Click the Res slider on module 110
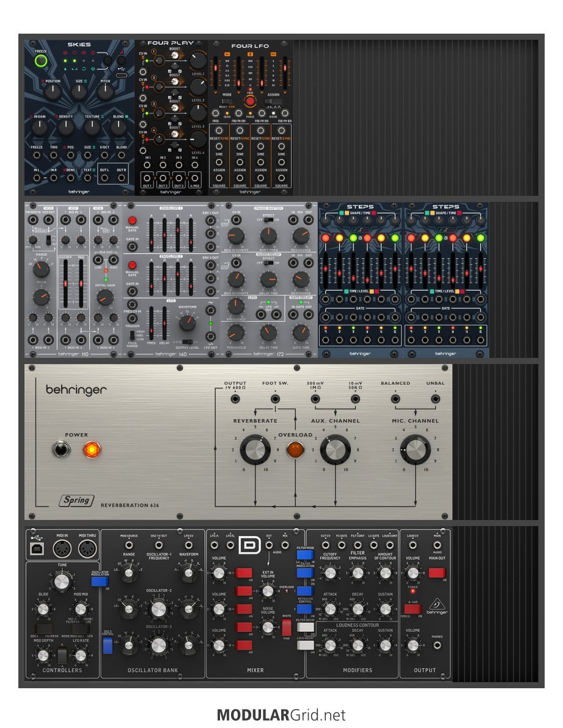The image size is (563, 728). point(81,283)
